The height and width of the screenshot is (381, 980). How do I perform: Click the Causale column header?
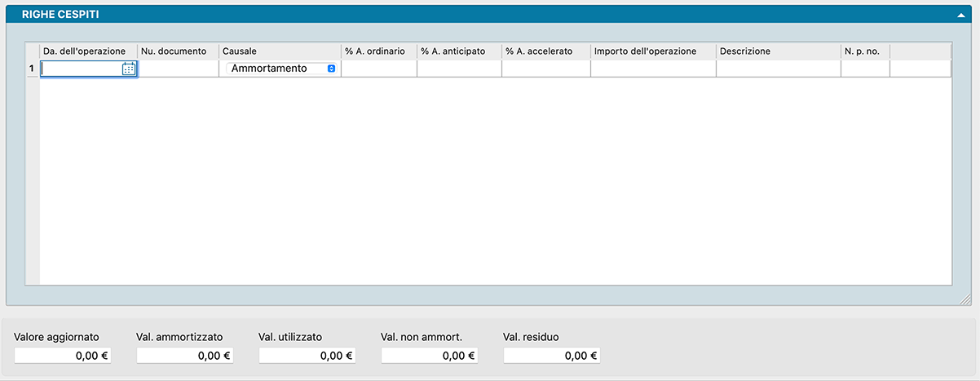[280, 51]
